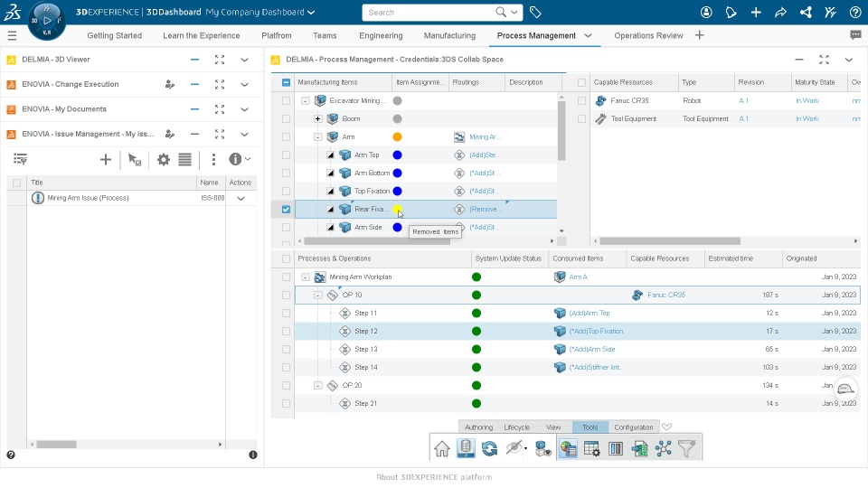Switch to the Engineering tab
Image resolution: width=868 pixels, height=488 pixels.
coord(381,35)
